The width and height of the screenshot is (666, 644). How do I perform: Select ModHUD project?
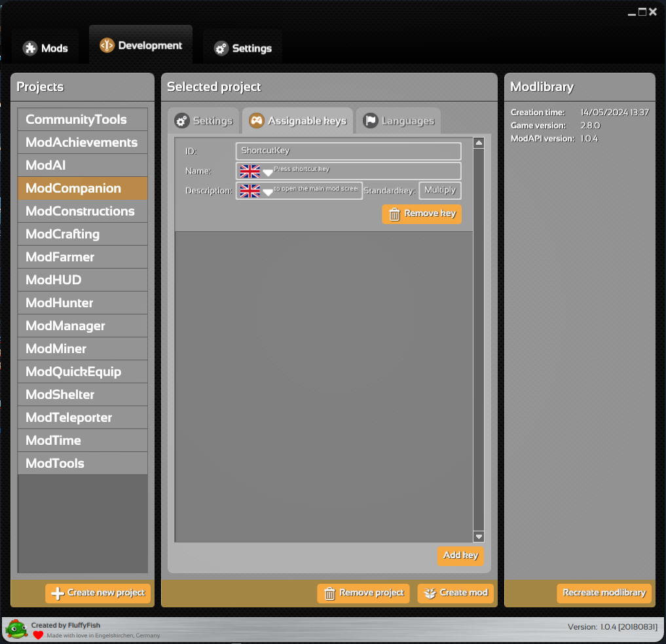coord(83,280)
